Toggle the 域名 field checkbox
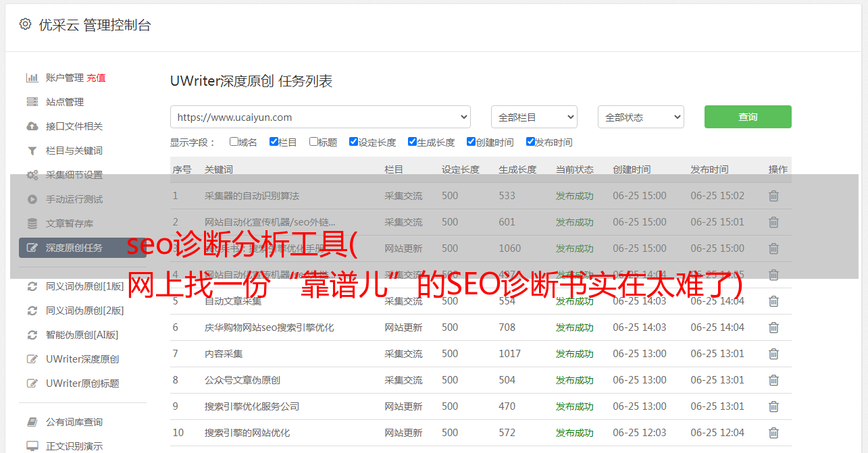Image resolution: width=868 pixels, height=453 pixels. click(234, 142)
